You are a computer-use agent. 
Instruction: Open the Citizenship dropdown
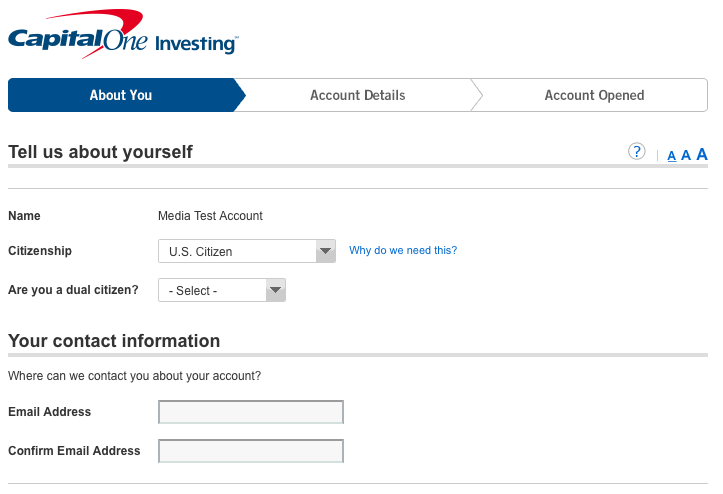pos(246,251)
